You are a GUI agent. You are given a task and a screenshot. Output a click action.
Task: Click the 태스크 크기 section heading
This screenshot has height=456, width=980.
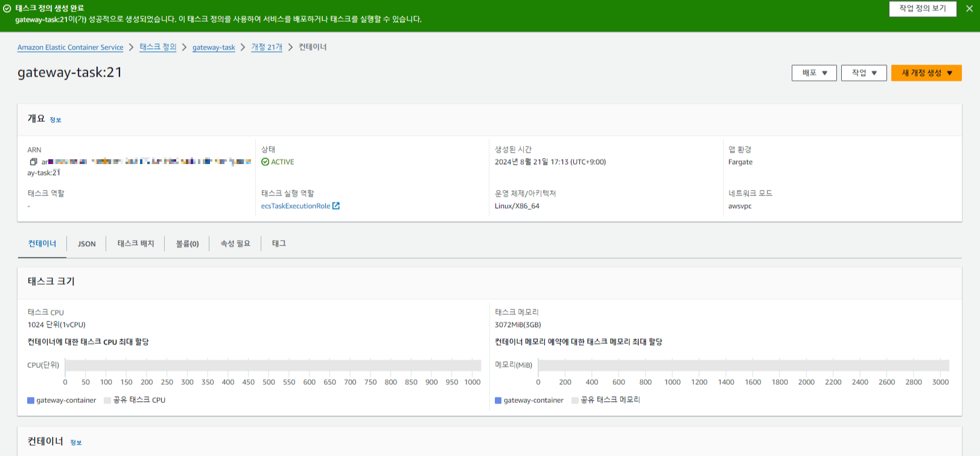click(51, 281)
